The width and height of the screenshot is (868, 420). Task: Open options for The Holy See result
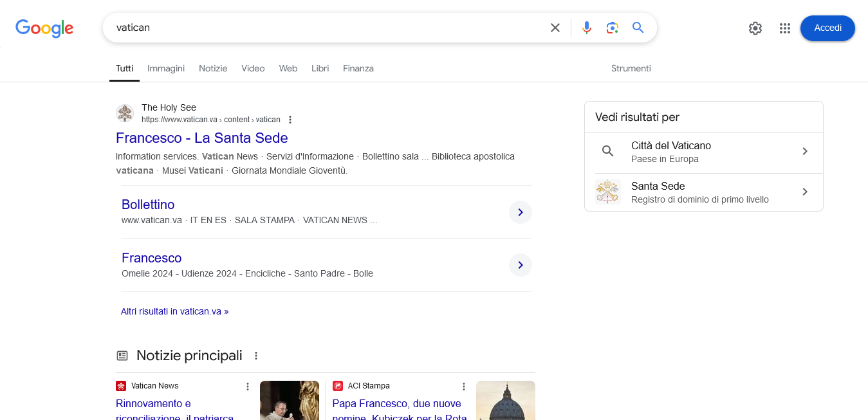click(290, 120)
